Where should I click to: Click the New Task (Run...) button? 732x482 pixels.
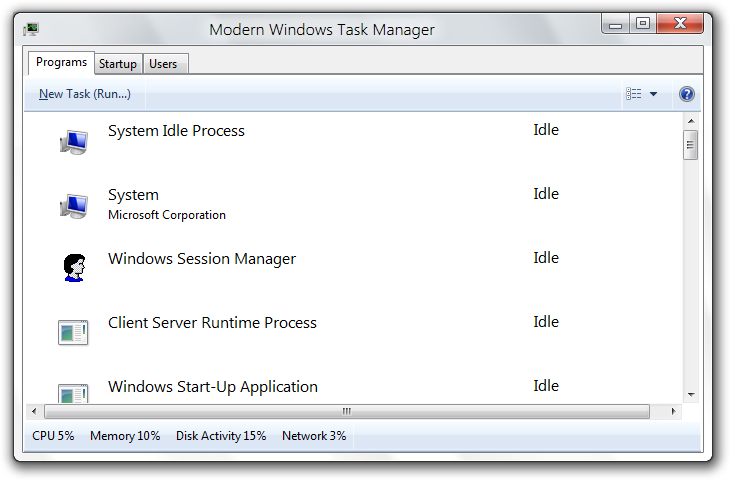(85, 94)
